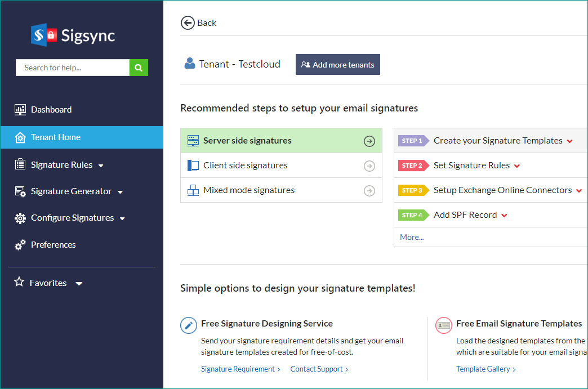Image resolution: width=588 pixels, height=389 pixels.
Task: Expand Step 1 Create your Signature Templates
Action: [570, 141]
